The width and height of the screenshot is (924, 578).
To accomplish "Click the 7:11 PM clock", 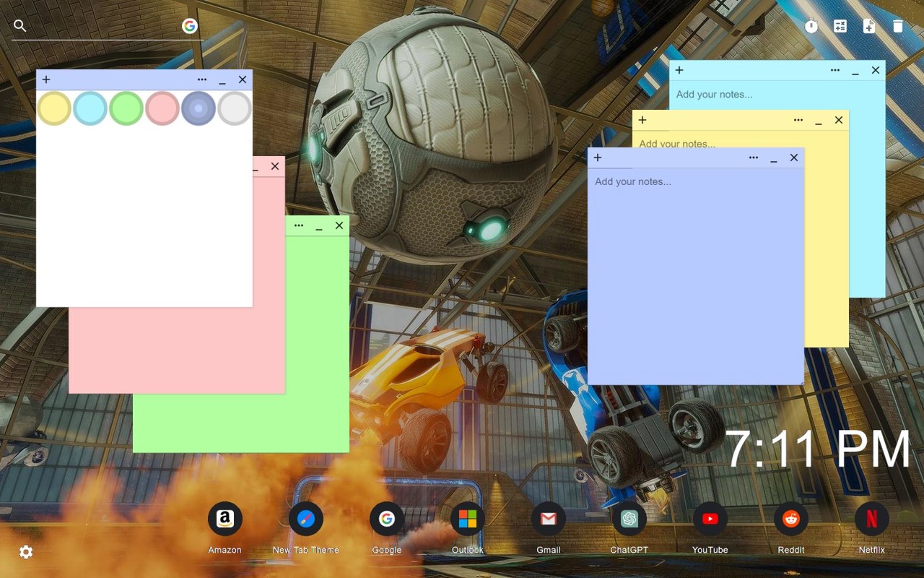I will pyautogui.click(x=819, y=449).
